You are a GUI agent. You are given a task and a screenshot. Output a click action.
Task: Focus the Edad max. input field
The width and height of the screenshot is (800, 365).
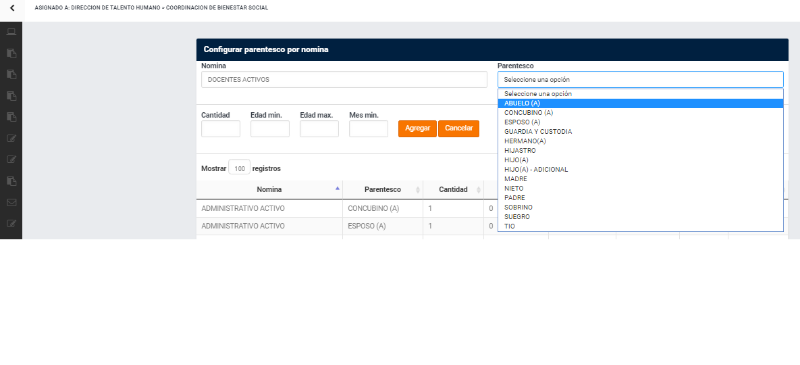(319, 129)
